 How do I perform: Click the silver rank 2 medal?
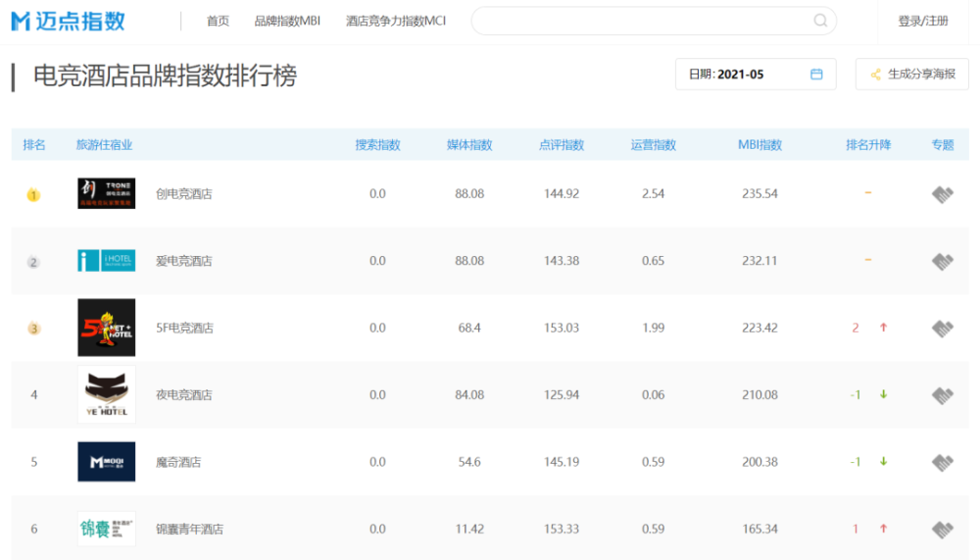[x=33, y=262]
